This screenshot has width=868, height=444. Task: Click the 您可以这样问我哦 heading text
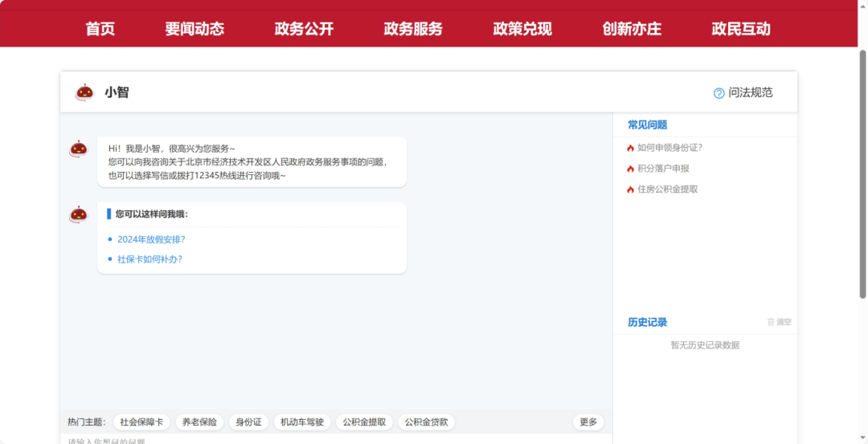(152, 214)
